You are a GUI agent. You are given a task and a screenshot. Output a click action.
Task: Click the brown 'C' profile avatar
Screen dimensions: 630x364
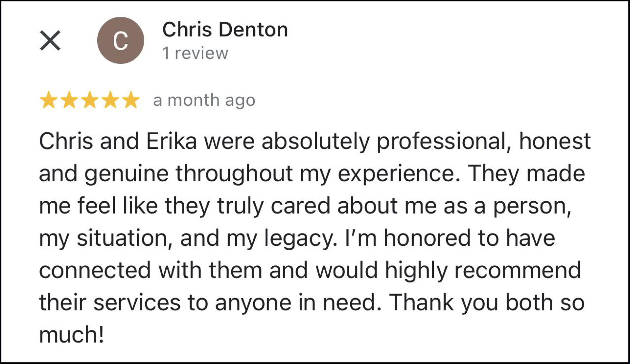coord(120,41)
